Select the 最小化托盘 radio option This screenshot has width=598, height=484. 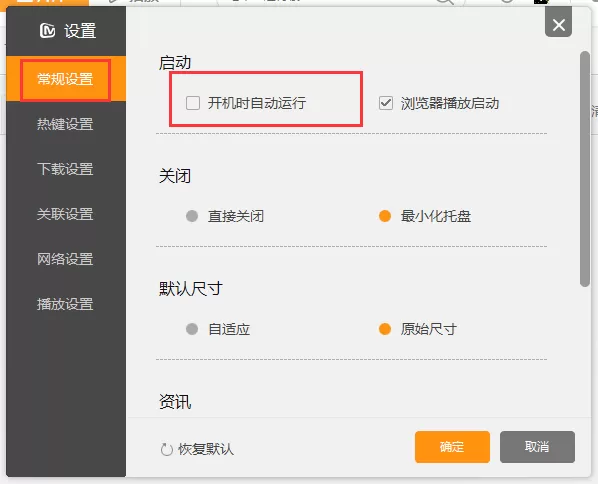click(385, 216)
